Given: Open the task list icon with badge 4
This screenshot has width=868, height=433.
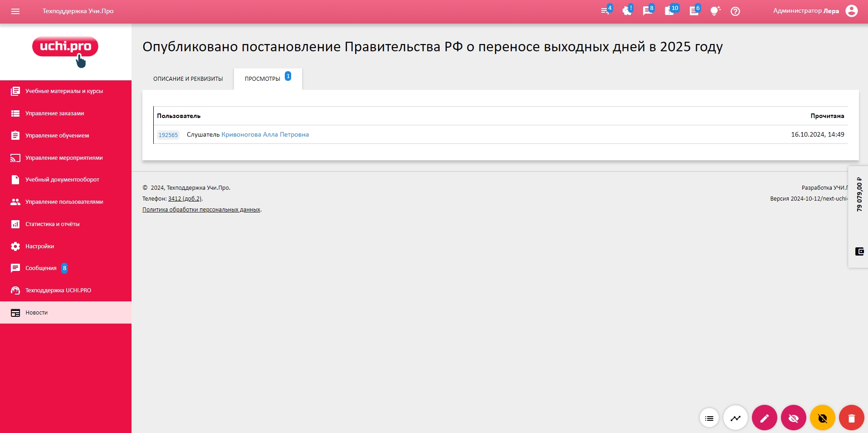Looking at the screenshot, I should tap(606, 11).
